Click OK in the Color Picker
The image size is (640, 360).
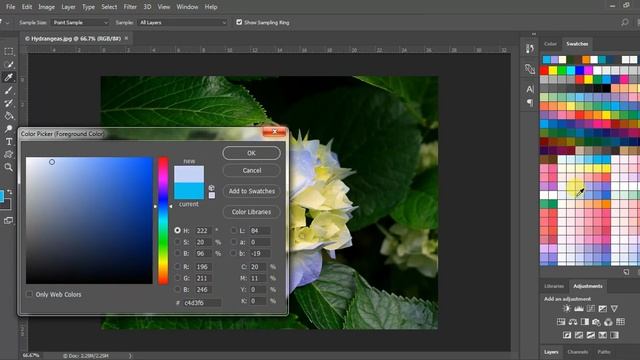click(251, 153)
